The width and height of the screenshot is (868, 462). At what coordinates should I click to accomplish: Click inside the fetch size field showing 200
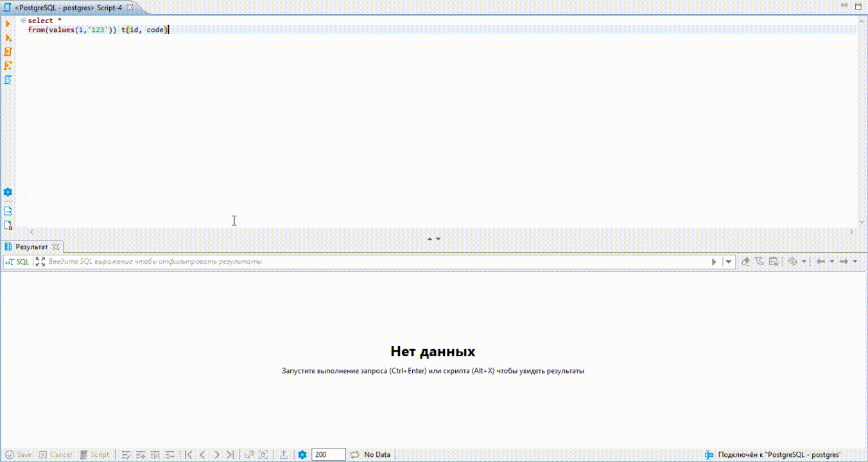point(328,454)
